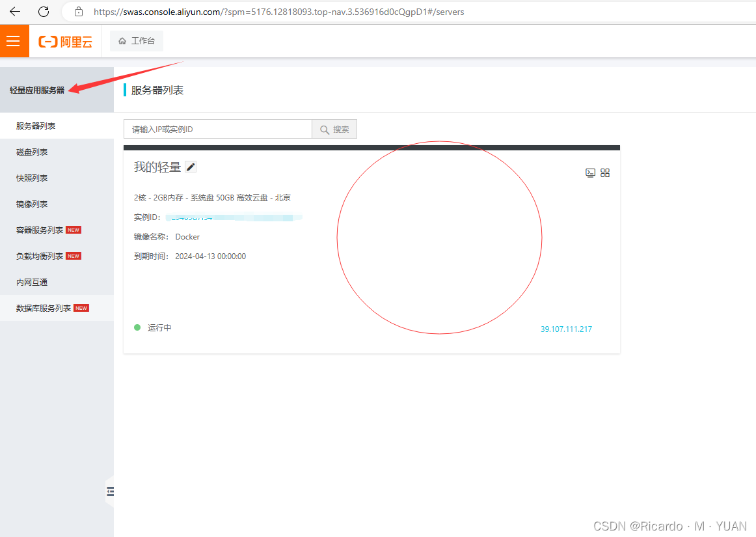756x537 pixels.
Task: Open the edit pencil next to 我的轻量
Action: [190, 167]
